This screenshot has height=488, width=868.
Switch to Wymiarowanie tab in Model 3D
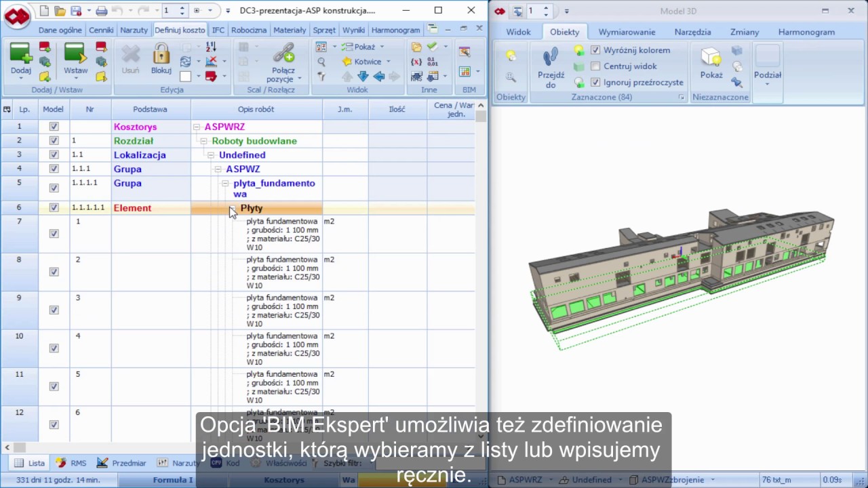coord(627,32)
